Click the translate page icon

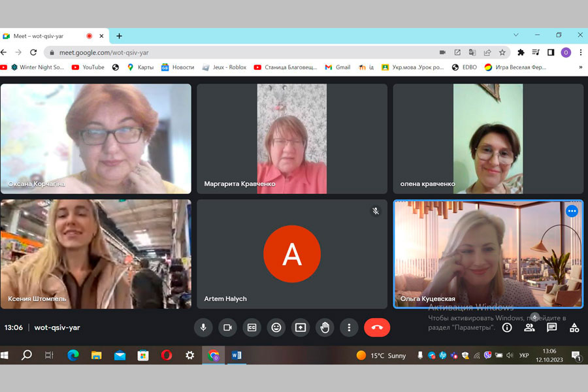click(472, 52)
